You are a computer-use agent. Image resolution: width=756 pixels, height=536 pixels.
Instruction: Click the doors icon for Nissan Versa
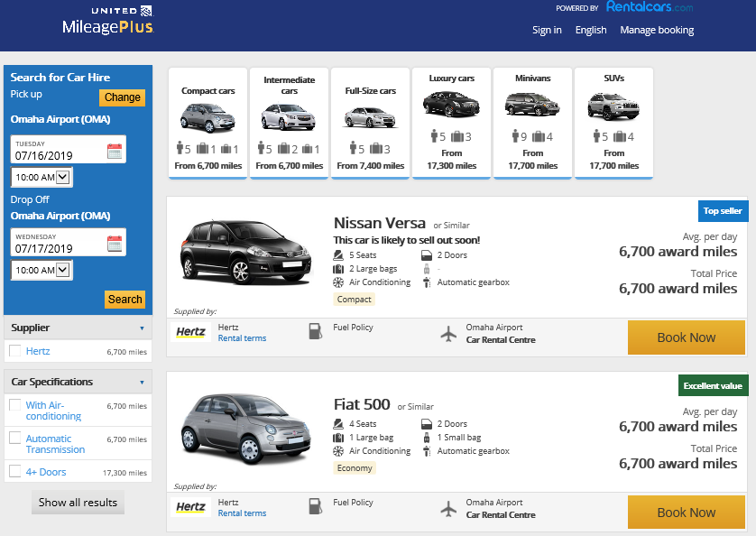tap(426, 255)
